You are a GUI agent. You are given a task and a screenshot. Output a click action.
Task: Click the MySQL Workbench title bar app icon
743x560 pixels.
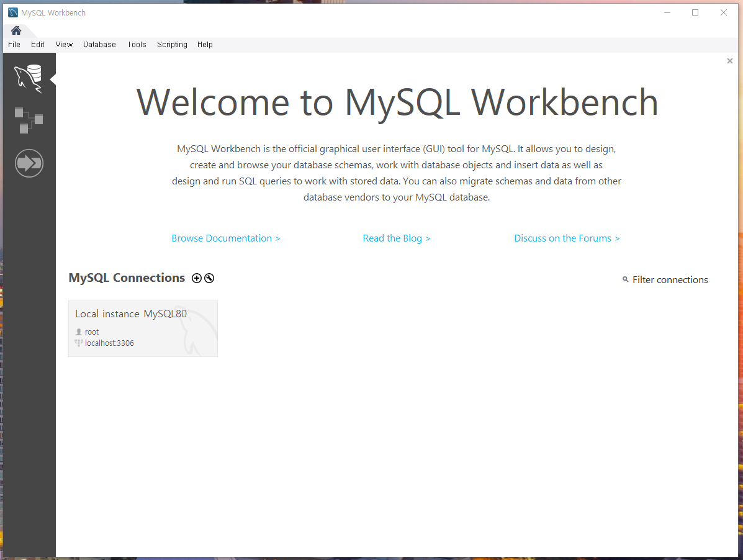pos(13,13)
